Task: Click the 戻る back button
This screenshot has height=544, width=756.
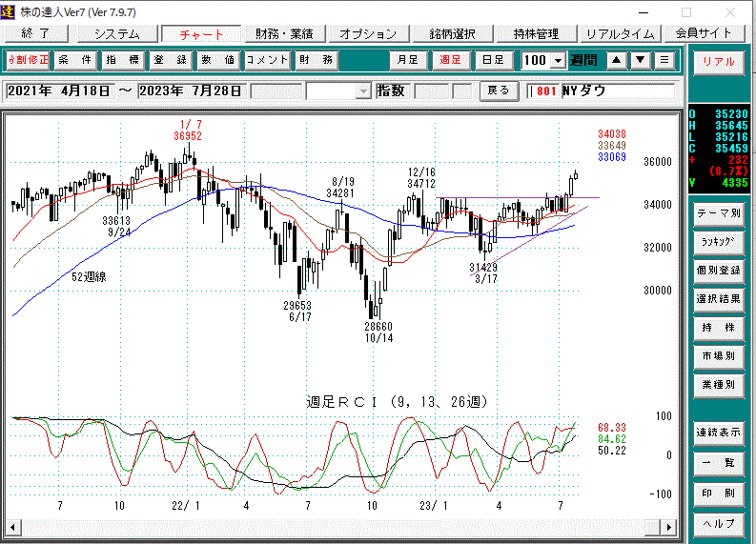Action: (x=498, y=91)
